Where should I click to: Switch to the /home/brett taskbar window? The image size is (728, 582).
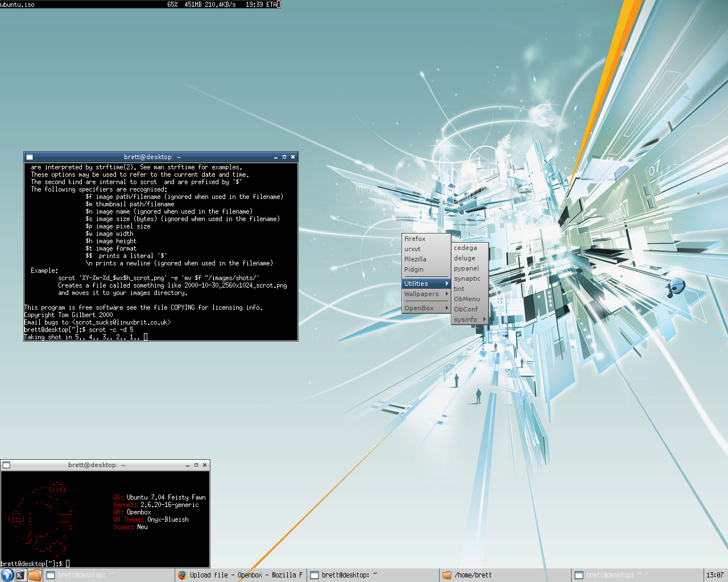(506, 575)
